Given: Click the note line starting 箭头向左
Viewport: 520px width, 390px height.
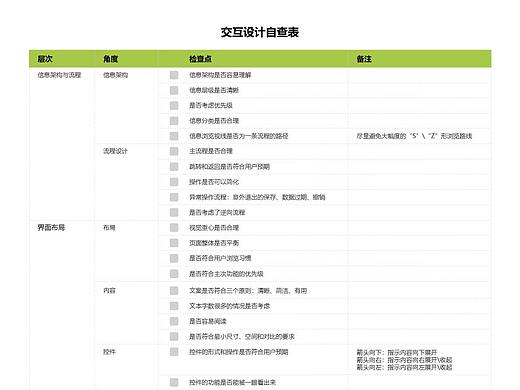Looking at the screenshot, I should tap(404, 367).
